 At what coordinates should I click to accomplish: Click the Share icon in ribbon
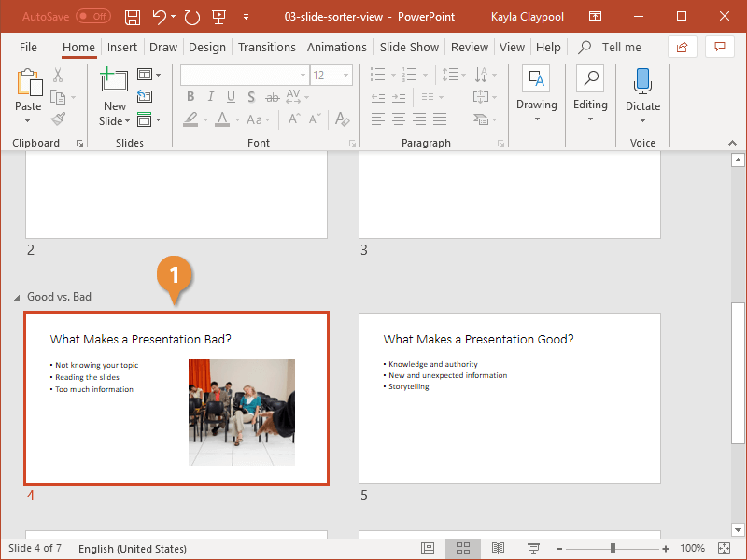(683, 47)
